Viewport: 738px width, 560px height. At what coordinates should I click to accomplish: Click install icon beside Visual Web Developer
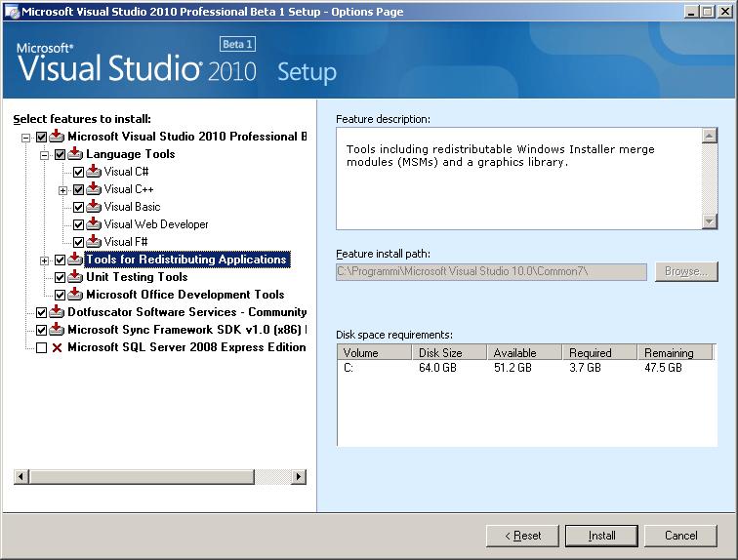94,223
